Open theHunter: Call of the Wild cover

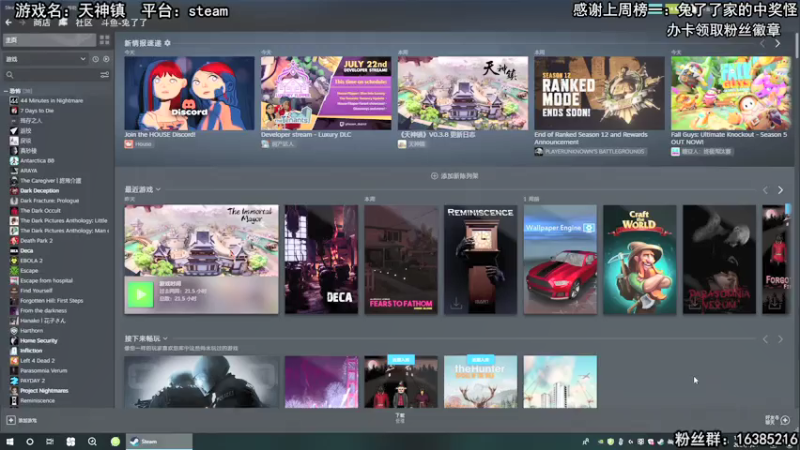(480, 382)
